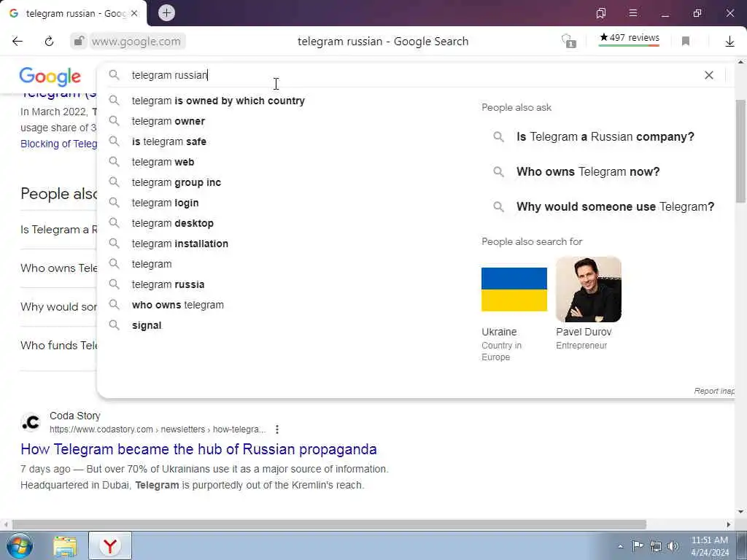Open File Explorer from the taskbar
This screenshot has width=747, height=560.
65,546
